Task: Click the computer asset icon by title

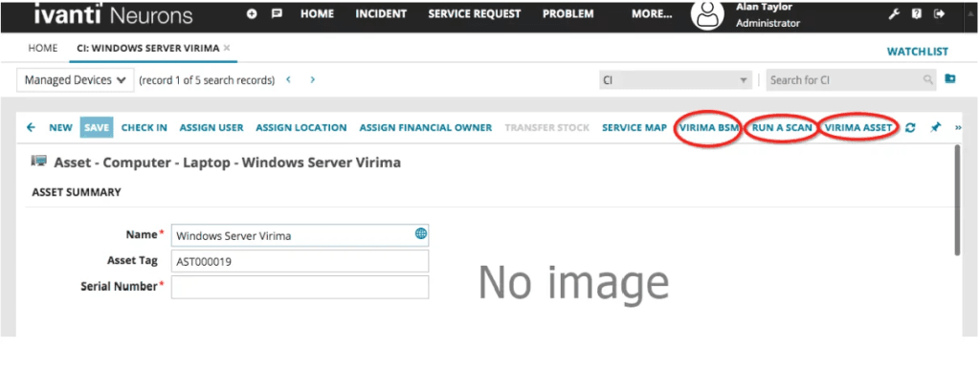Action: coord(38,162)
